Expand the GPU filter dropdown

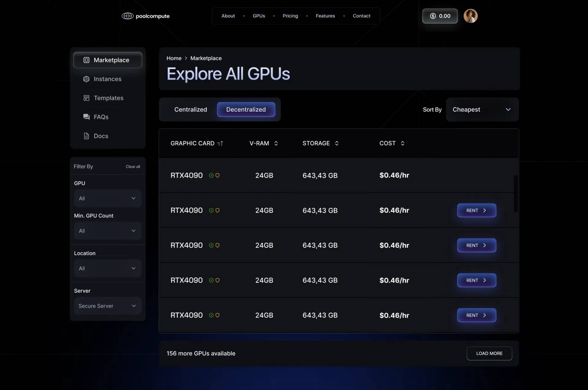tap(107, 198)
